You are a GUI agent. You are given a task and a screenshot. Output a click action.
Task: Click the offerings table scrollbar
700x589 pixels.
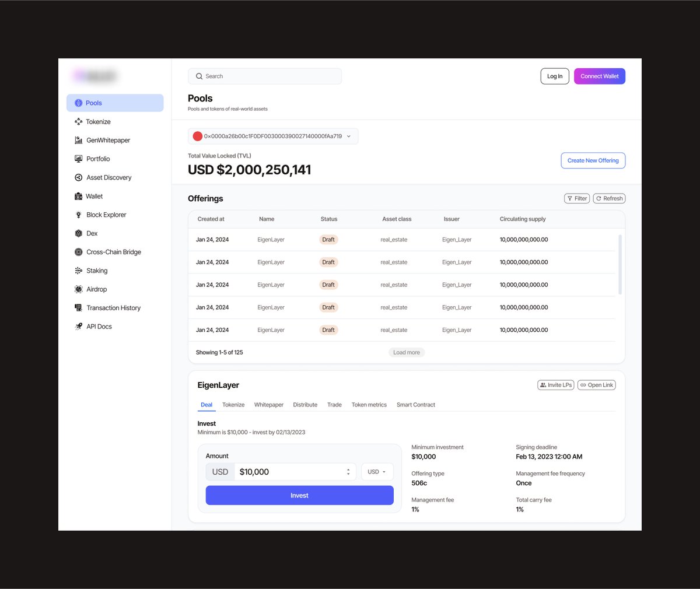tap(619, 265)
